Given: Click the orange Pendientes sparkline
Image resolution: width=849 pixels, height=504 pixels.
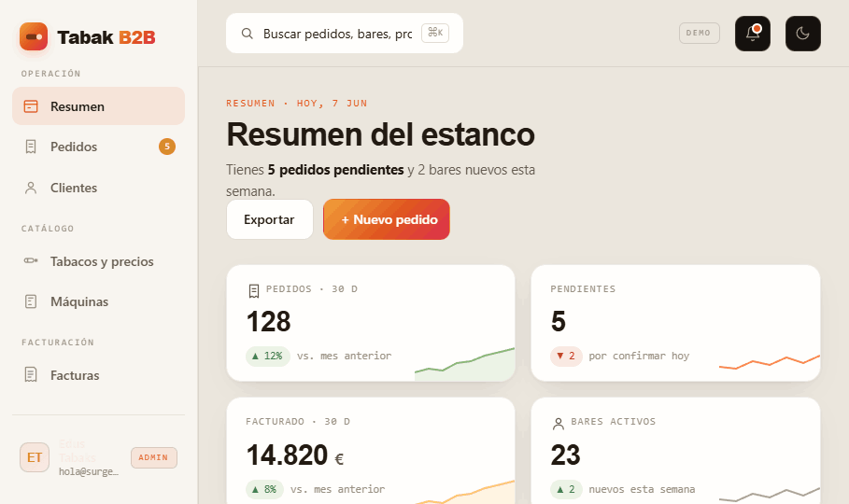Looking at the screenshot, I should click(x=770, y=362).
